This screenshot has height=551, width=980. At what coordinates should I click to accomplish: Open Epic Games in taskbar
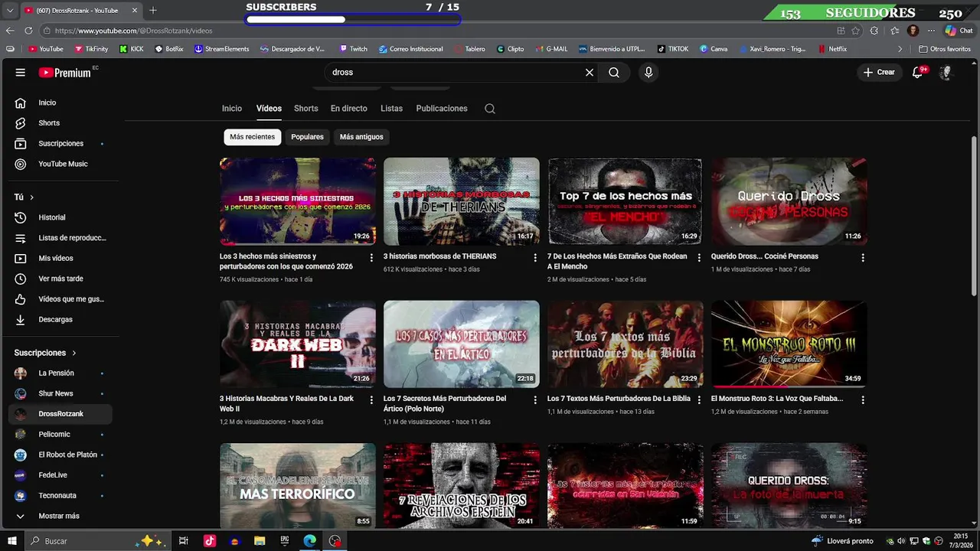[x=285, y=541]
